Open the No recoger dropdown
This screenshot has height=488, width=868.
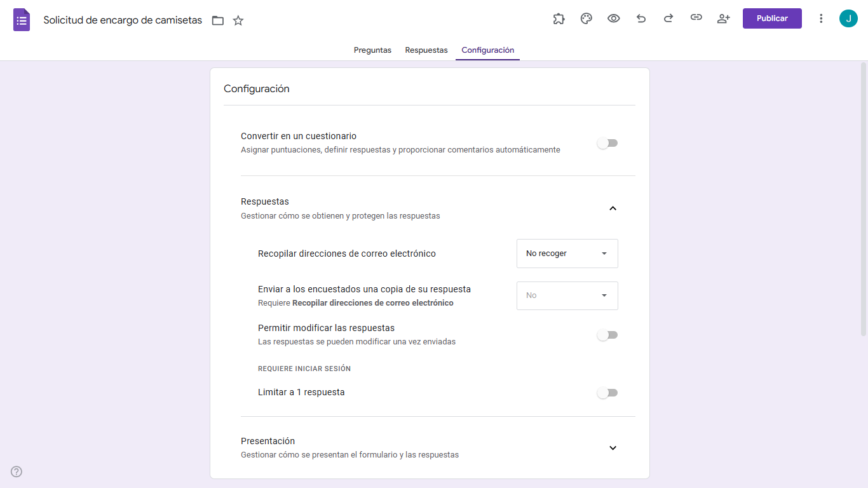pos(567,253)
